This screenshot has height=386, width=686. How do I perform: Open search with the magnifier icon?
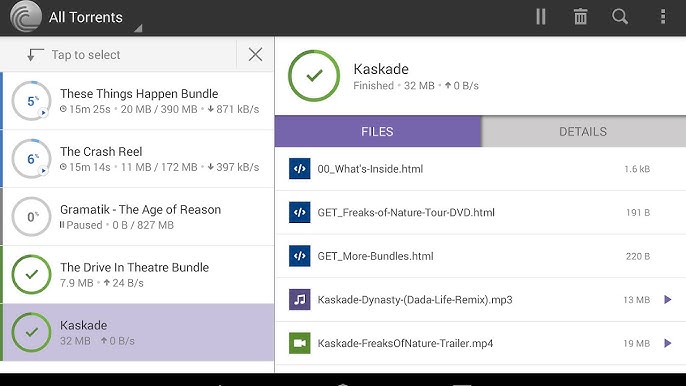coord(620,17)
